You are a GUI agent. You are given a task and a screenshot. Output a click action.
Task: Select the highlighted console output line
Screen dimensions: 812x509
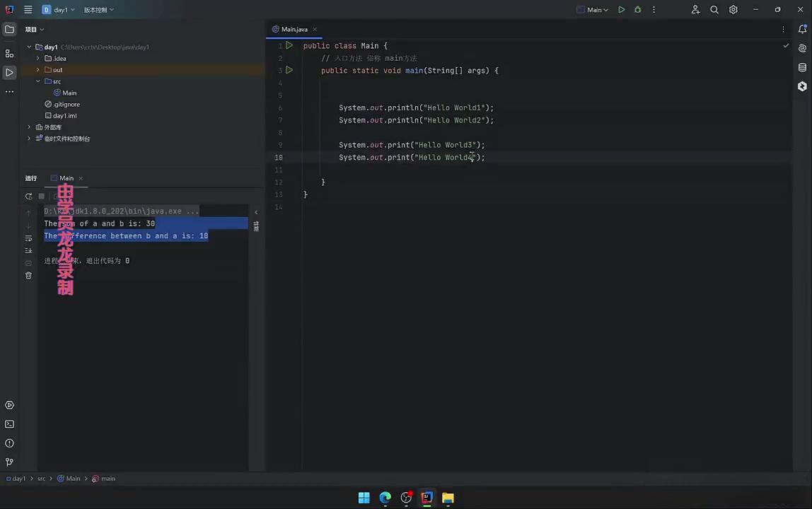[x=126, y=235]
